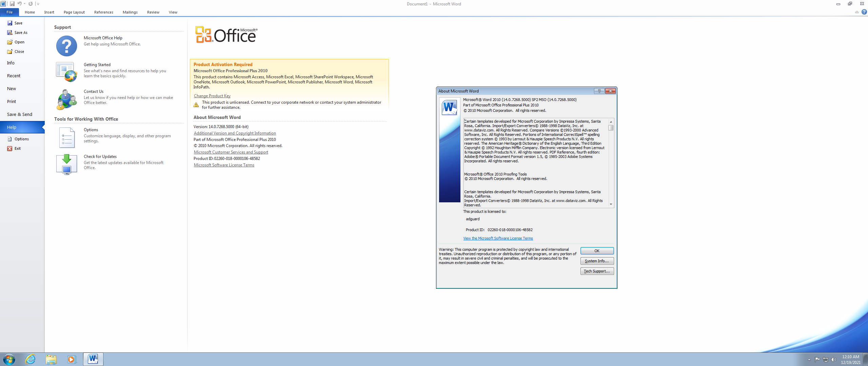Launch Internet Explorer from the taskbar
Image resolution: width=868 pixels, height=366 pixels.
(31, 359)
